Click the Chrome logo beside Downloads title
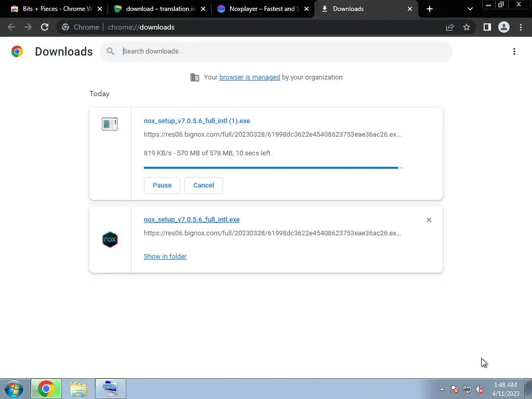This screenshot has height=399, width=532. pos(17,51)
